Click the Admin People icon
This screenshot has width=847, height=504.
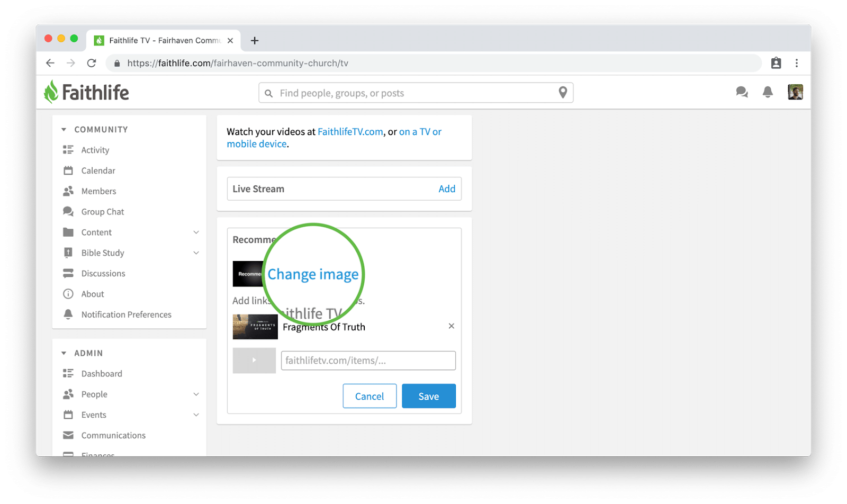click(x=68, y=394)
